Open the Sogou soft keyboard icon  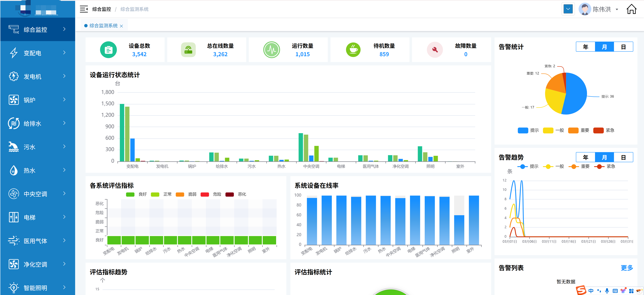coord(615,291)
